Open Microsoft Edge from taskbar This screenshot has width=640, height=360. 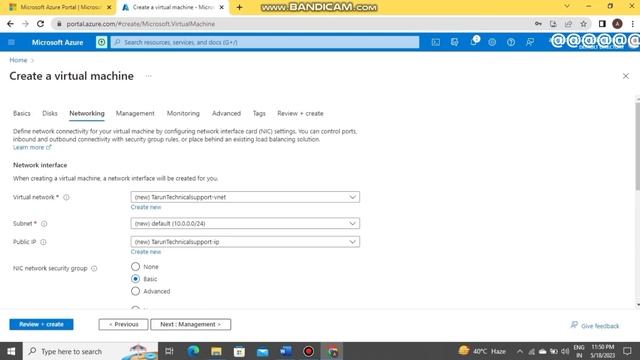[193, 351]
